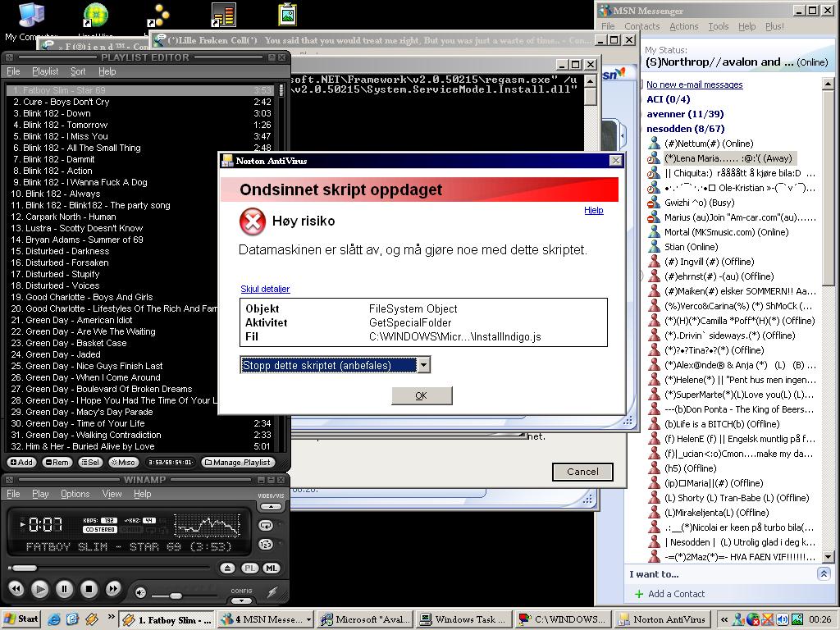Open the Hjelp link in Norton dialog
The image size is (840, 630).
594,210
